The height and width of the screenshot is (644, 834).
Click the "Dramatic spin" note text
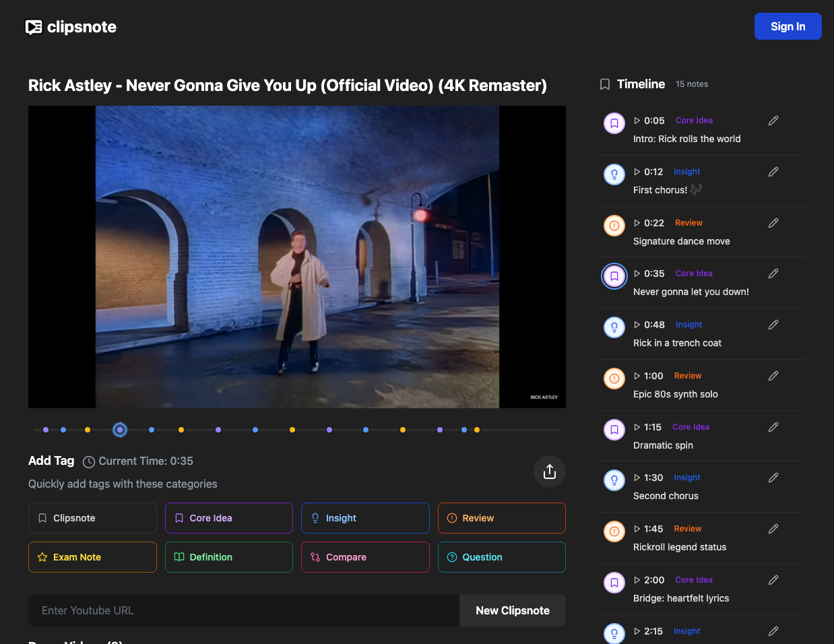663,445
